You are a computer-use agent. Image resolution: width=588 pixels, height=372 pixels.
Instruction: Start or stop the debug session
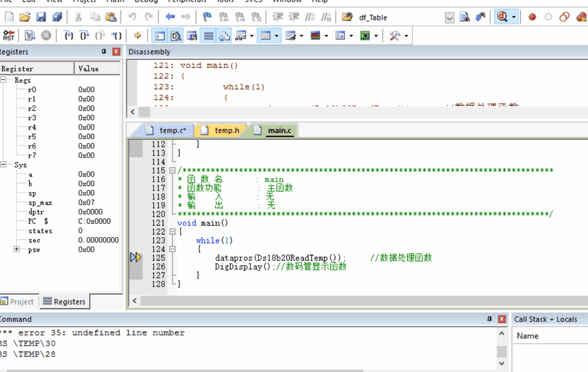click(503, 17)
